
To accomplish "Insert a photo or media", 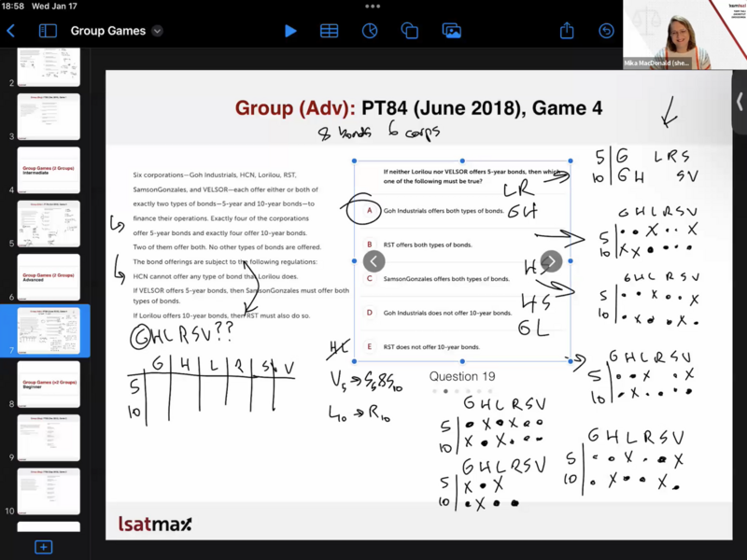I will click(x=451, y=31).
